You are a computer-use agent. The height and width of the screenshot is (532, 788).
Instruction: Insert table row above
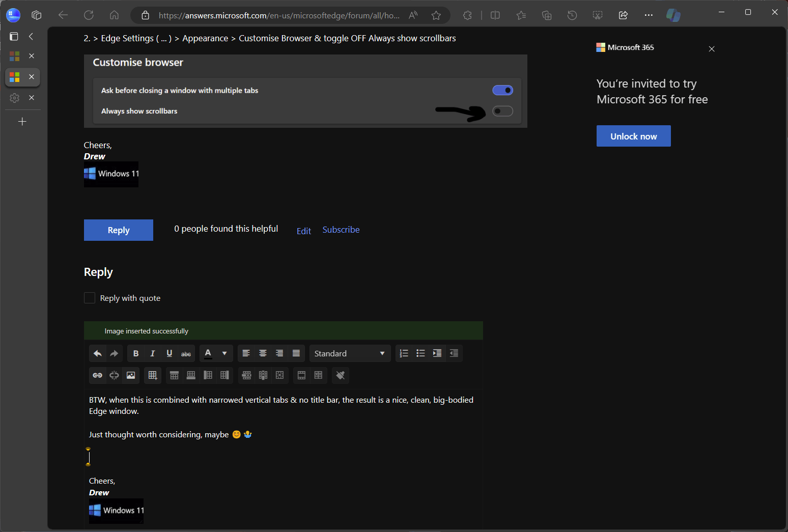pyautogui.click(x=175, y=375)
